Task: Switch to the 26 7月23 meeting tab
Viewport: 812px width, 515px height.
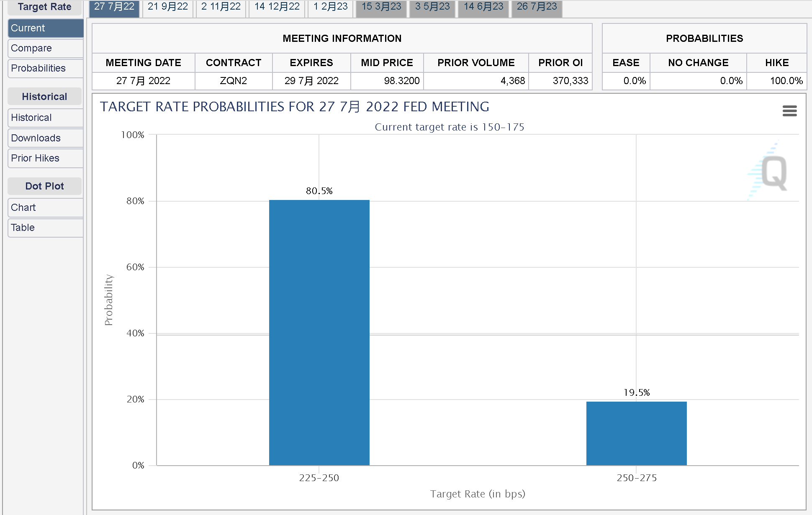Action: coord(537,8)
